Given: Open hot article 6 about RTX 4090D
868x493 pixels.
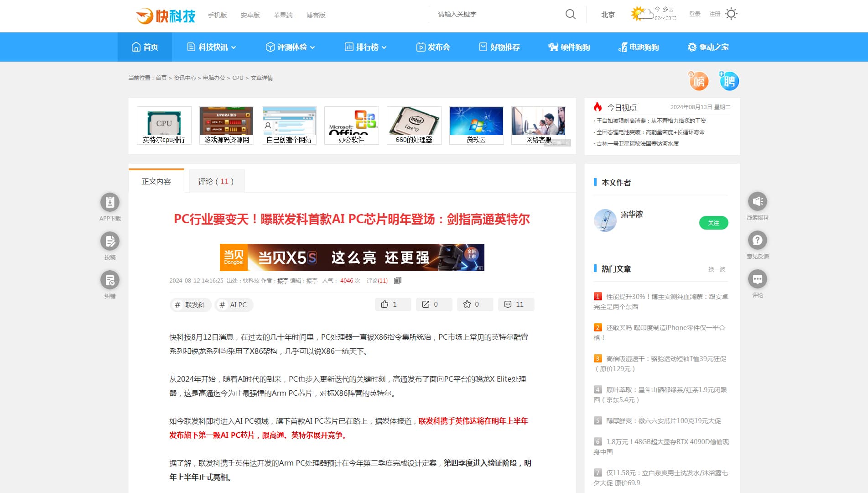Looking at the screenshot, I should pos(661,447).
